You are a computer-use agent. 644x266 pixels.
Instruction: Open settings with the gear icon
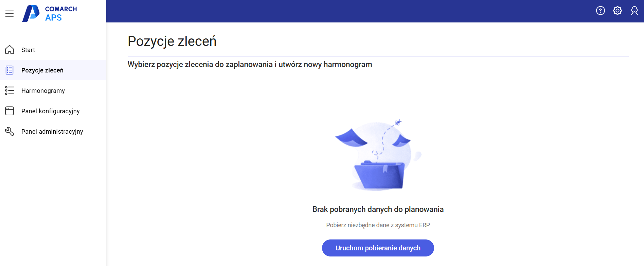tap(617, 11)
